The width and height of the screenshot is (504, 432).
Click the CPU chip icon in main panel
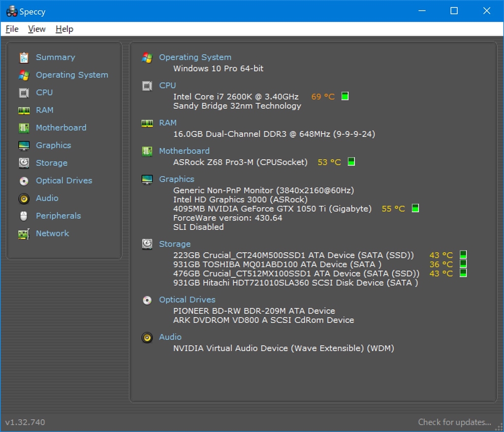[x=147, y=86]
